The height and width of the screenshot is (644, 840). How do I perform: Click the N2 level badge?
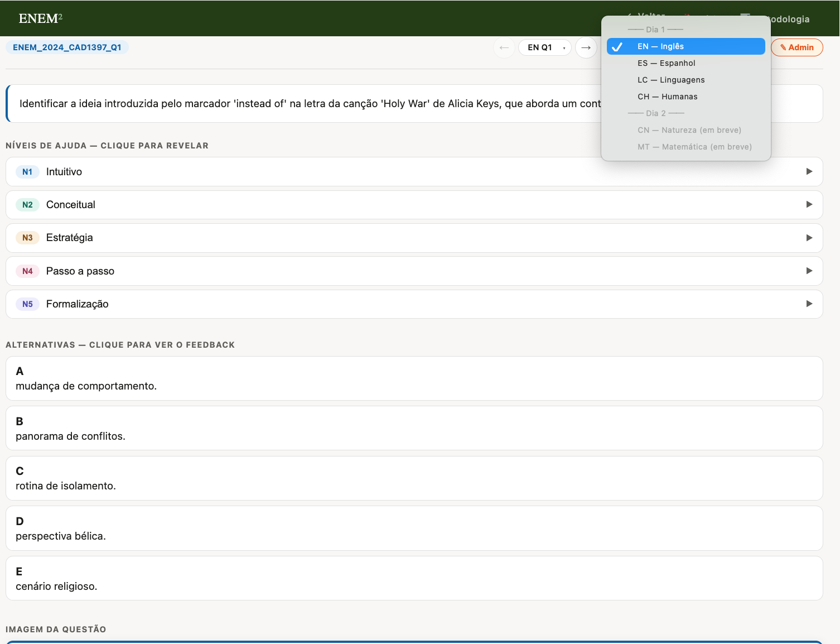[x=27, y=205]
